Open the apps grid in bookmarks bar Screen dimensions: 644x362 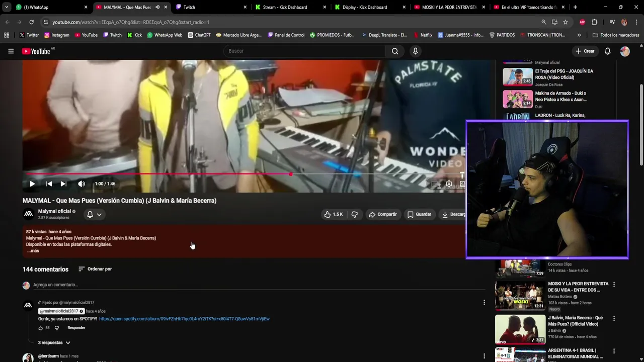tap(7, 35)
